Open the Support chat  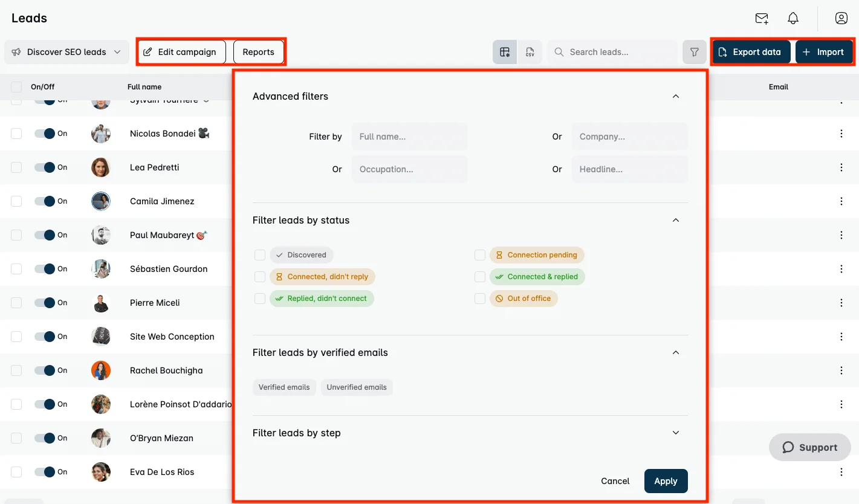[810, 447]
